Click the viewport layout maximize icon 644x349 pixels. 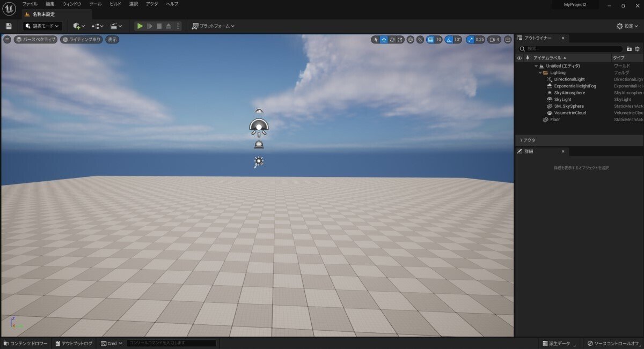coord(508,40)
